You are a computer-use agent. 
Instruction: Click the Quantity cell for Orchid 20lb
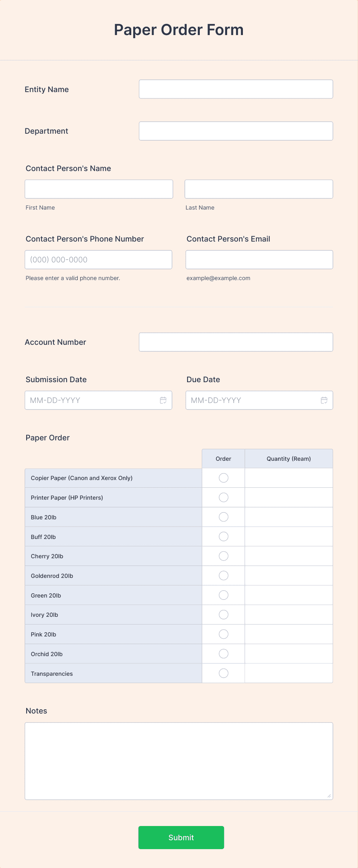click(x=288, y=654)
